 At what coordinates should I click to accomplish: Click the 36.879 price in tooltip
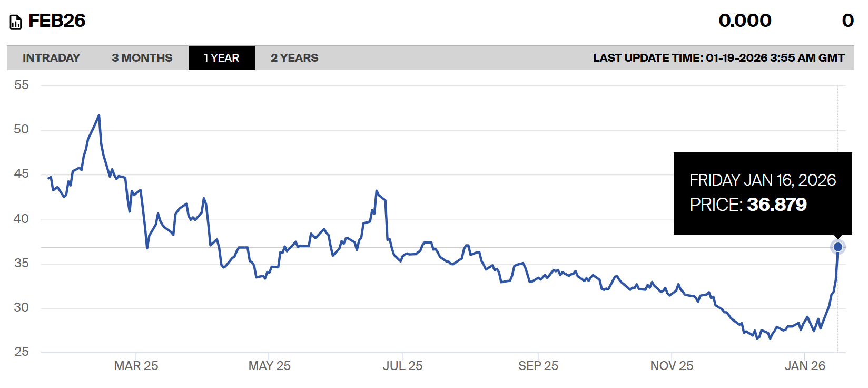point(776,205)
